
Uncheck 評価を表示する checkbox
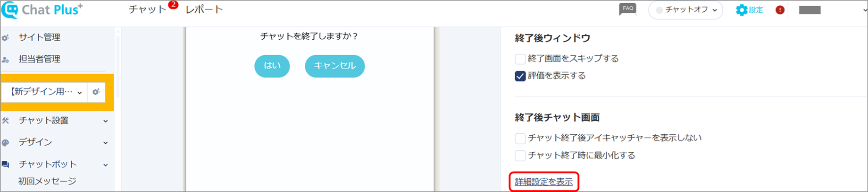coord(520,76)
